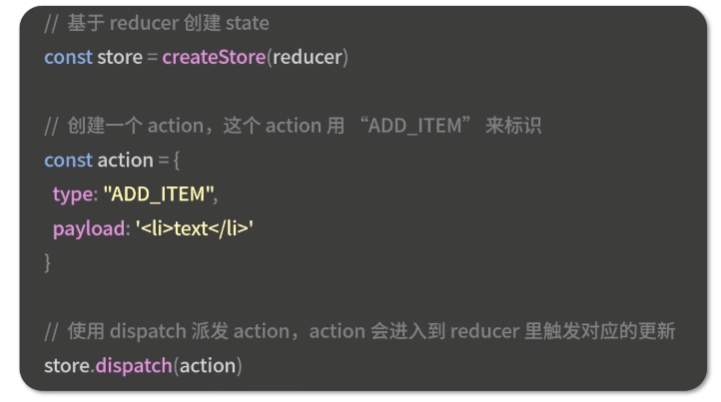
Task: Click the const keyword before store
Action: tap(69, 57)
